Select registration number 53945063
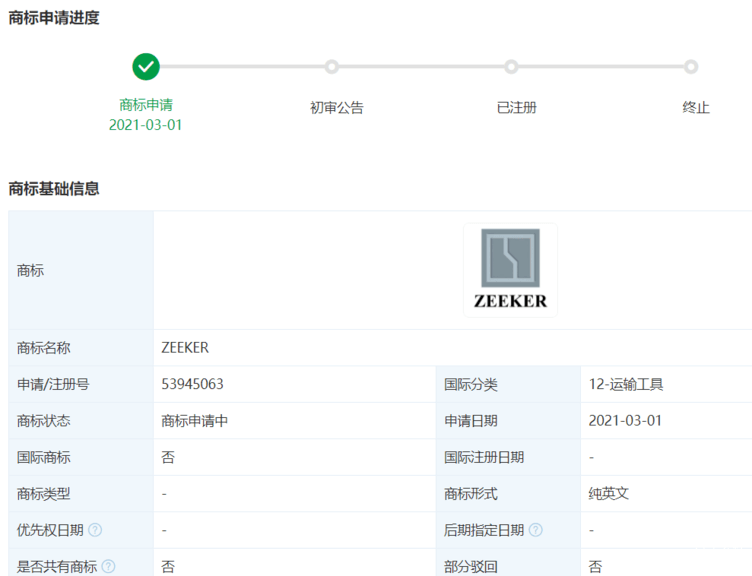 192,384
